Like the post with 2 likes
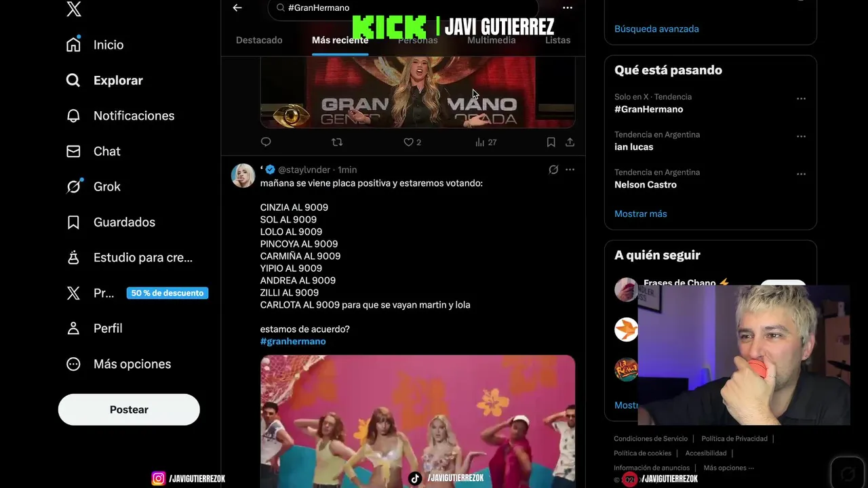Image resolution: width=868 pixels, height=488 pixels. pos(412,142)
